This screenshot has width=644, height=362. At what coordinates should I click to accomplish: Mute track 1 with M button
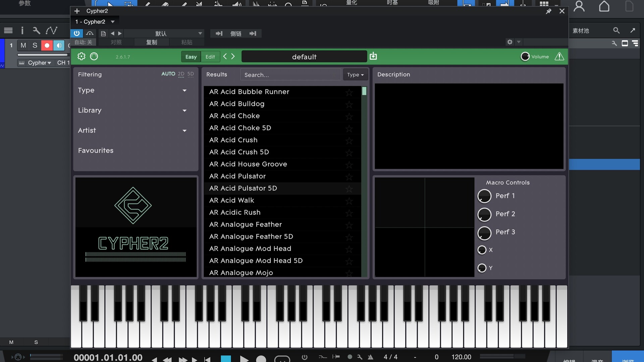tap(23, 45)
